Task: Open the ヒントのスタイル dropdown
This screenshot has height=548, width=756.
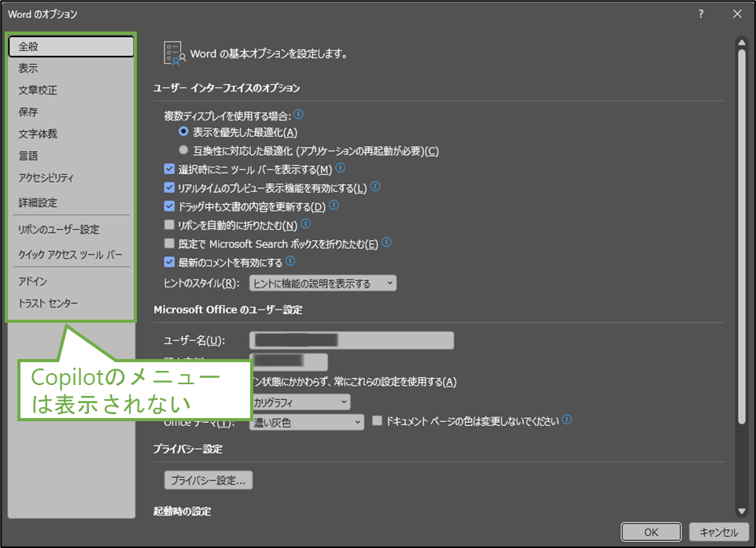Action: [x=323, y=283]
